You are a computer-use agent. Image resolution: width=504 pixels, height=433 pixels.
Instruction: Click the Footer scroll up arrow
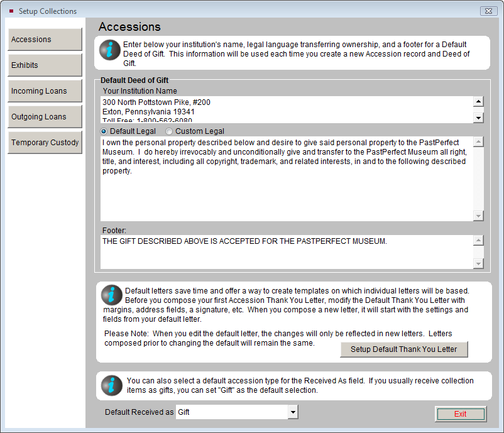pyautogui.click(x=479, y=241)
